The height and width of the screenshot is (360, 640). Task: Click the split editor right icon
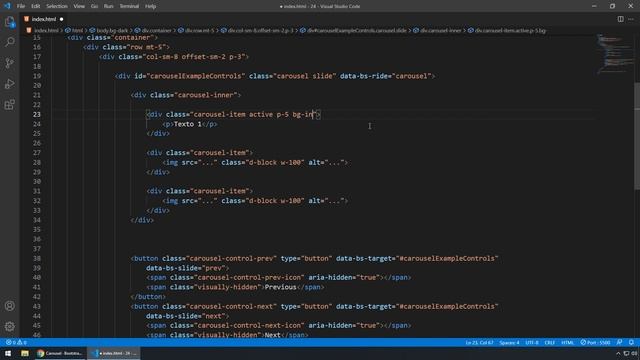coord(620,19)
